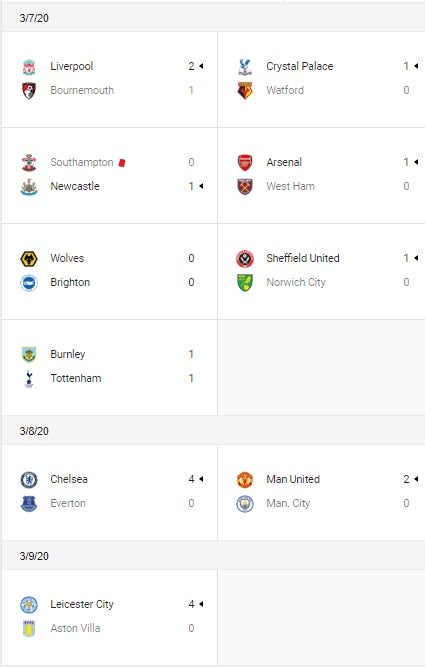Select Norwich City team name
425x667 pixels.
click(x=296, y=282)
